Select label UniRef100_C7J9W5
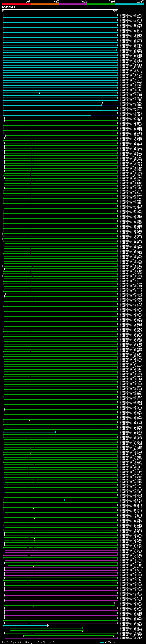This screenshot has width=146, height=644. coord(131,103)
